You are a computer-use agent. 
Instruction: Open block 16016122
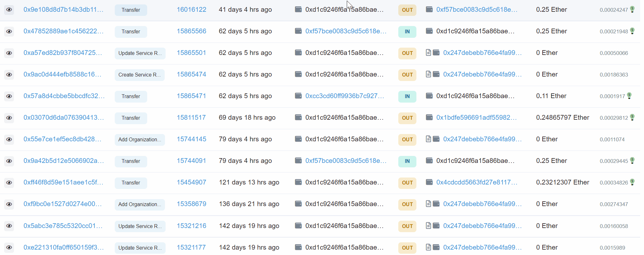(x=191, y=10)
